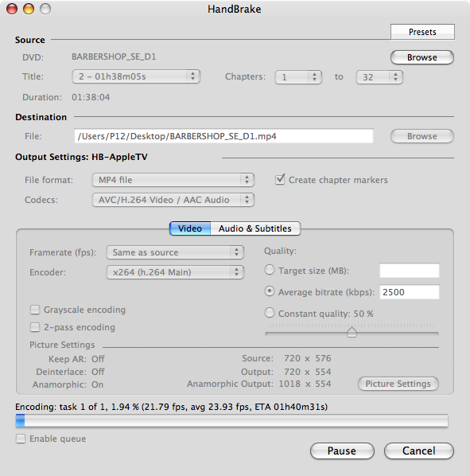Click the DVD name BARBERSHOP_SE_D1

point(114,57)
